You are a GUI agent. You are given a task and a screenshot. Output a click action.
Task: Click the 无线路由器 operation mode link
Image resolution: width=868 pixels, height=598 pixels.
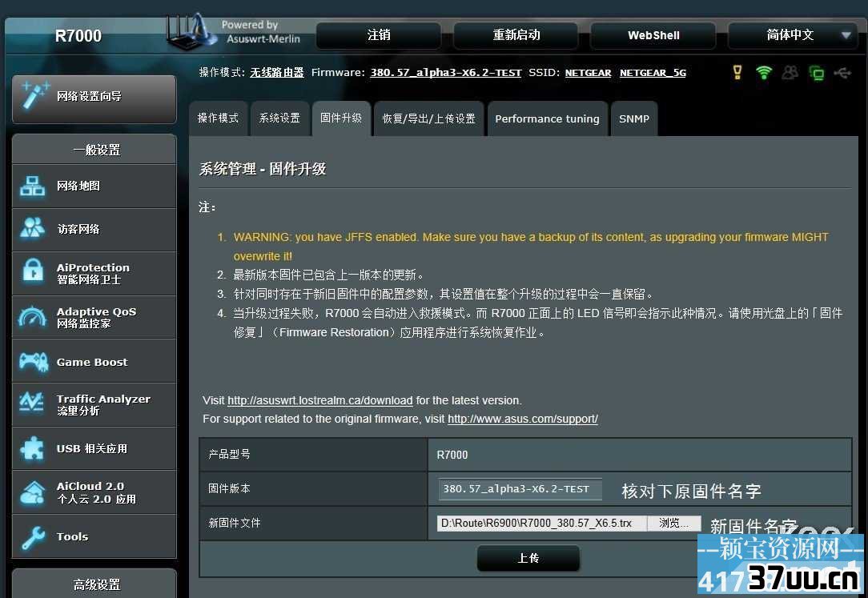[x=277, y=73]
